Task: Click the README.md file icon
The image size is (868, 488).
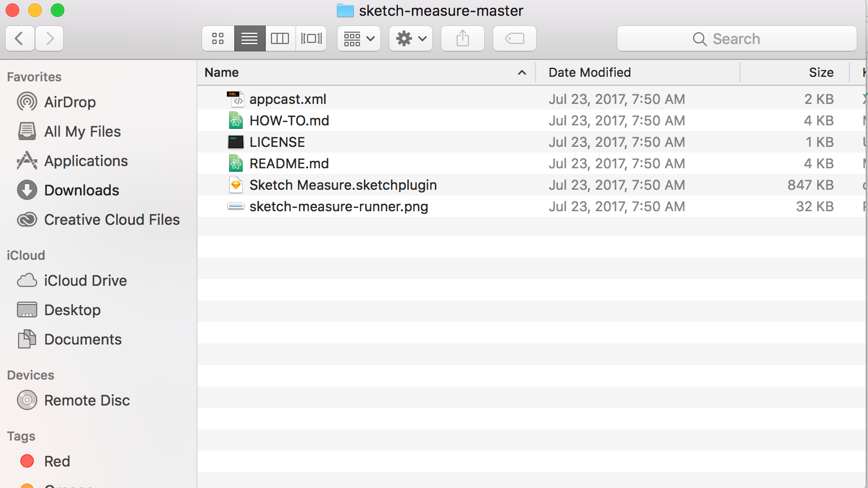Action: [235, 163]
